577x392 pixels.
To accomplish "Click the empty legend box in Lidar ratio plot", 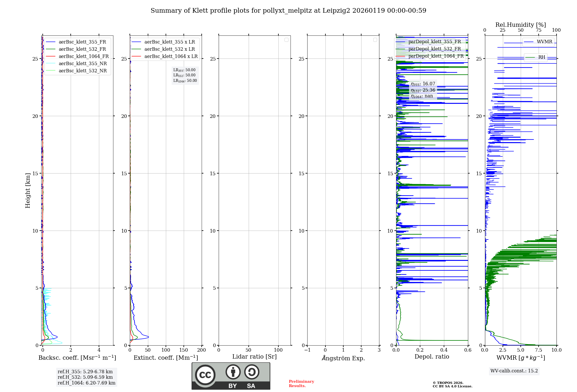I will (x=286, y=40).
